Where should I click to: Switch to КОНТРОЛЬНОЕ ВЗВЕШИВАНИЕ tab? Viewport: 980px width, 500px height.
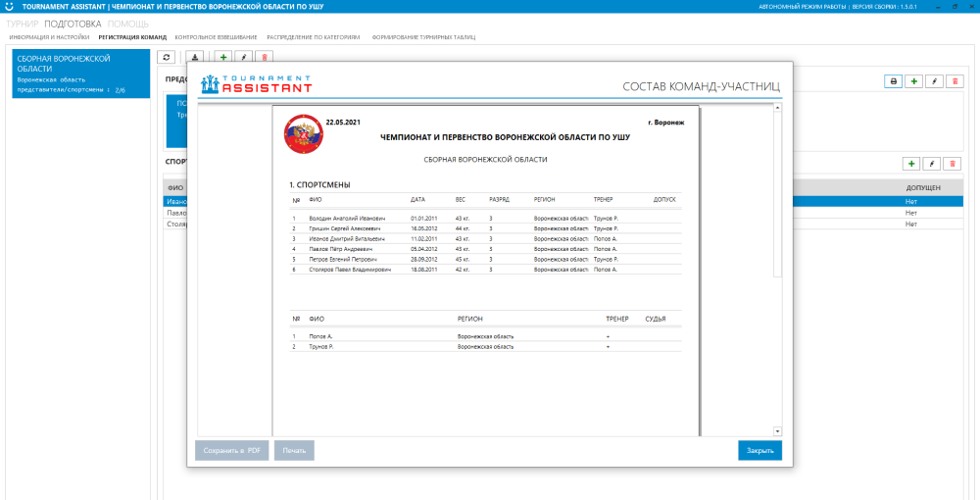[x=216, y=37]
